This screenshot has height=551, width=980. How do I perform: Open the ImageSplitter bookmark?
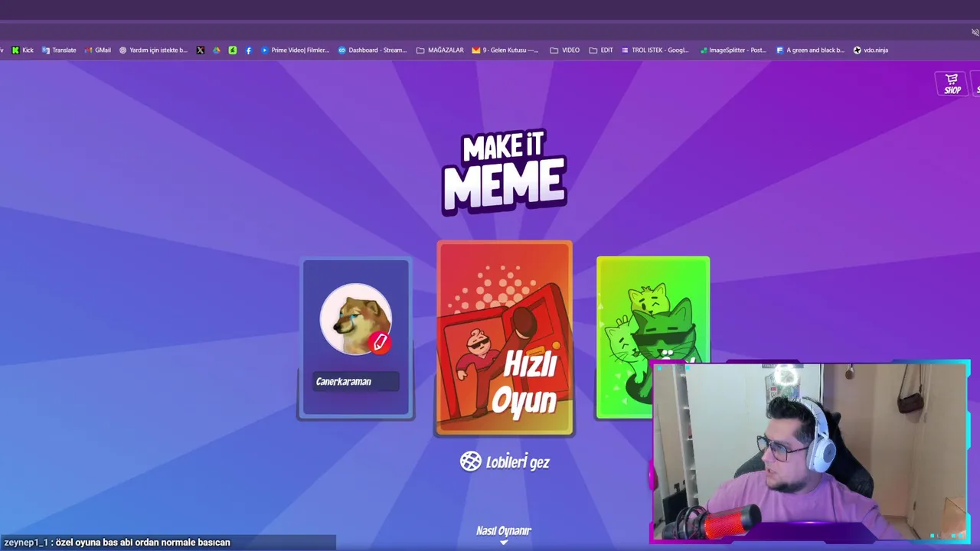(x=733, y=50)
